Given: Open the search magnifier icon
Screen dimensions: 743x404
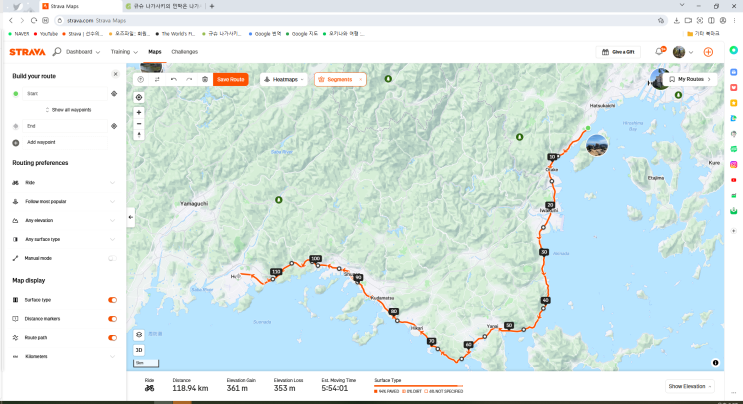Looking at the screenshot, I should 57,52.
